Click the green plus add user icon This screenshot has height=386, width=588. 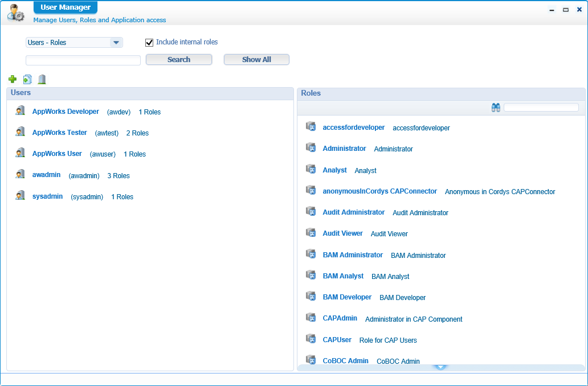tap(13, 79)
